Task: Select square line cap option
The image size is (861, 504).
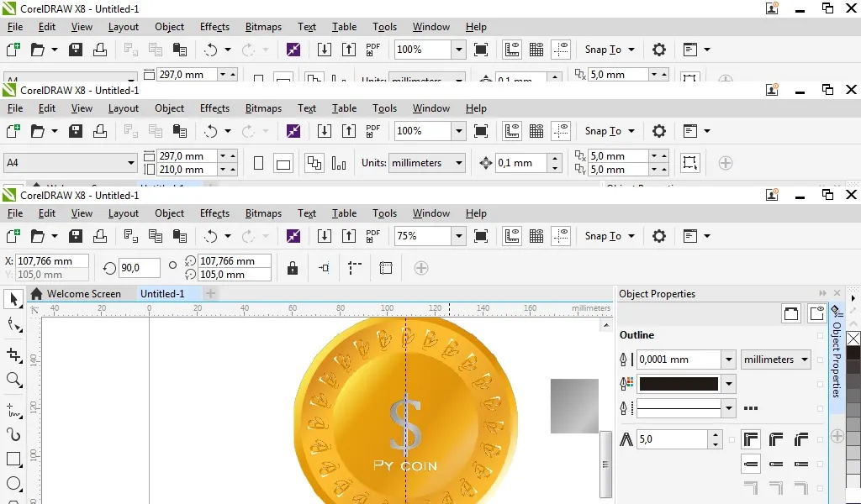Action: [751, 464]
